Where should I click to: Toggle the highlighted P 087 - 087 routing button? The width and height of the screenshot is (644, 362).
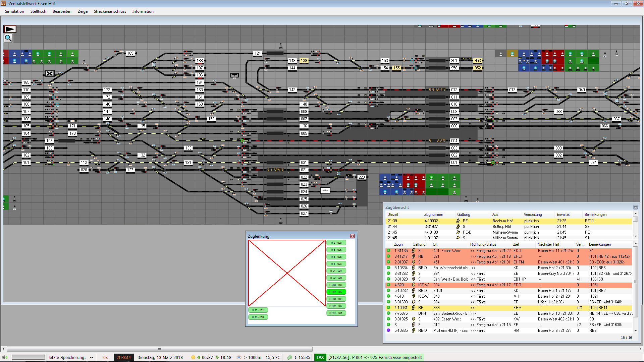point(336,292)
